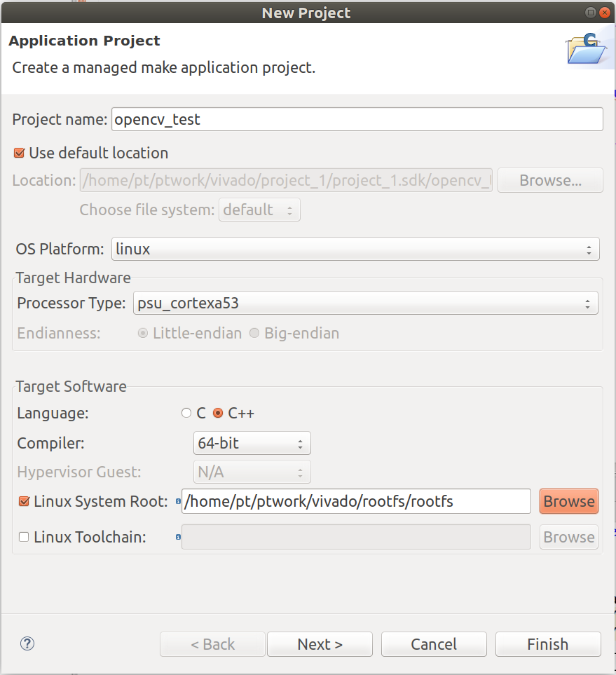616x675 pixels.
Task: Browse for the Linux Toolchain path
Action: [568, 537]
